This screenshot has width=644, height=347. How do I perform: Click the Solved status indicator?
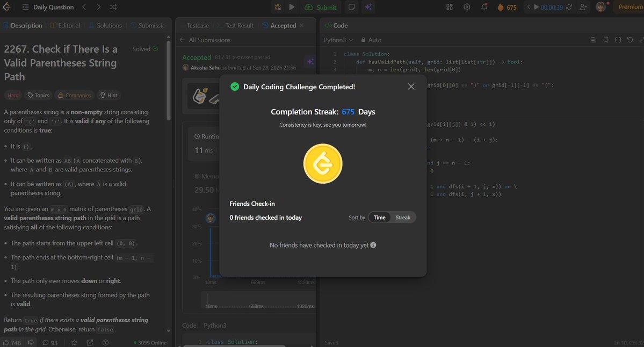(x=145, y=49)
